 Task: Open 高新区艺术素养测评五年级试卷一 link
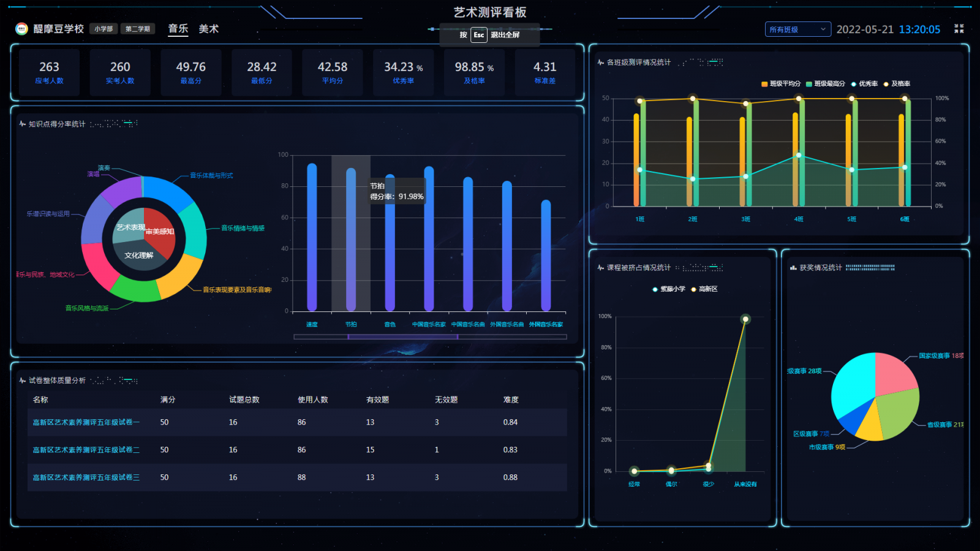pos(86,422)
